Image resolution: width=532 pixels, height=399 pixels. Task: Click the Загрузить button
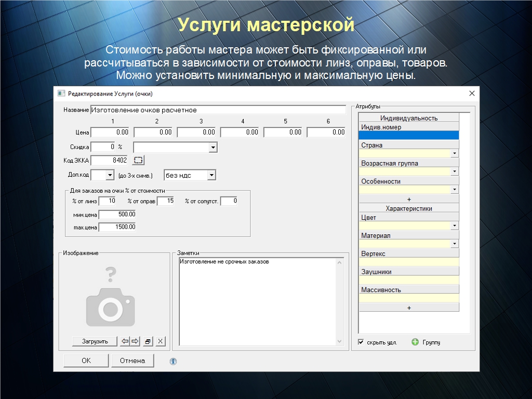pyautogui.click(x=95, y=341)
